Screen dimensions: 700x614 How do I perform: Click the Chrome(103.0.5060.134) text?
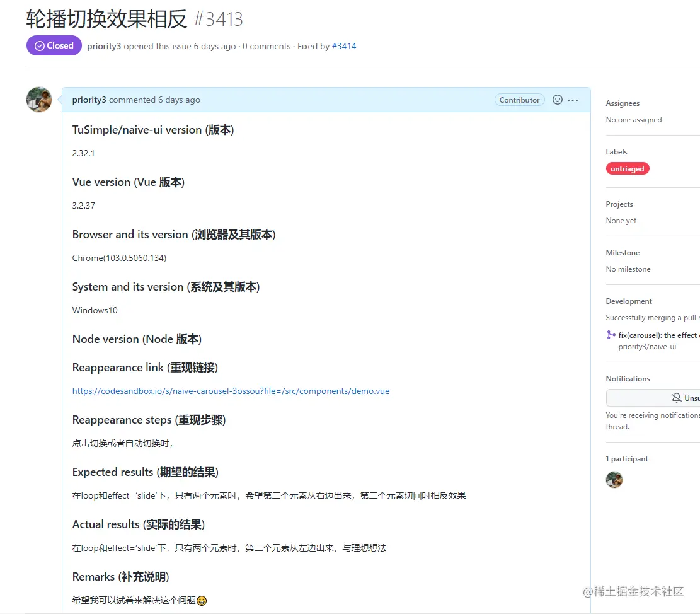click(x=119, y=258)
